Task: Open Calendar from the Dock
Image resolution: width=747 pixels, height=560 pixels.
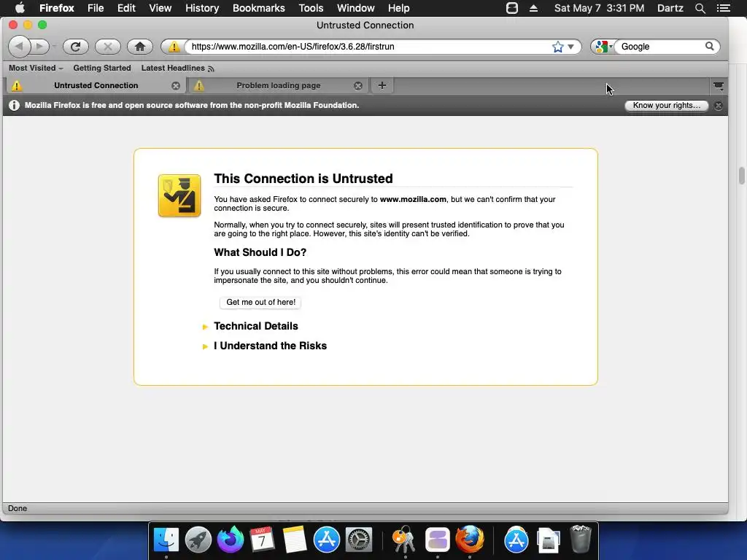Action: [x=262, y=540]
